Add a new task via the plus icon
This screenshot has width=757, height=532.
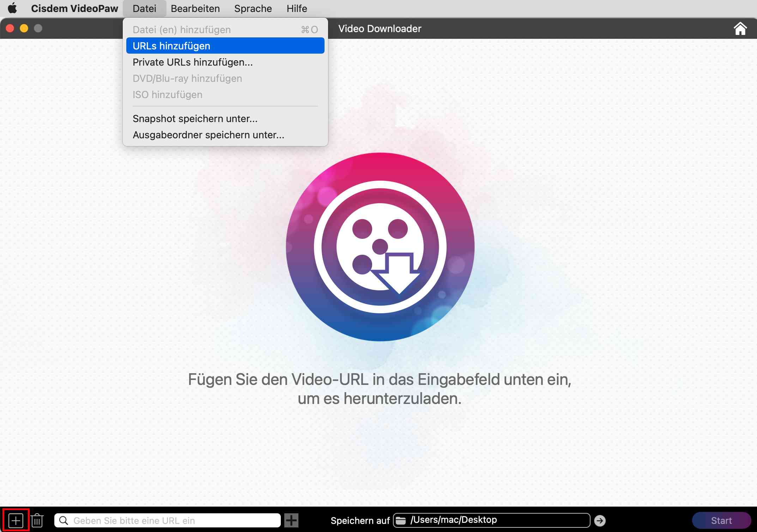coord(16,520)
